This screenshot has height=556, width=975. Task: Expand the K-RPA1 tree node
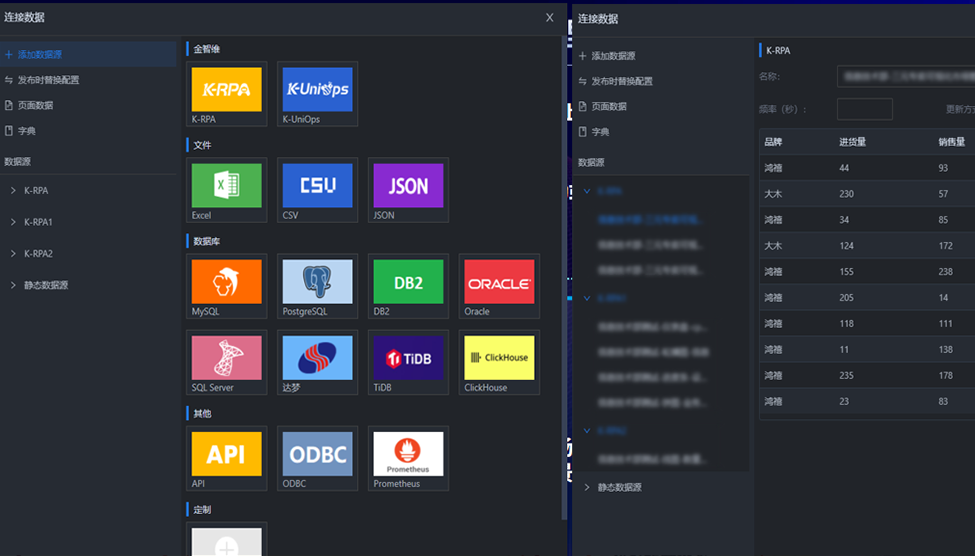(13, 222)
